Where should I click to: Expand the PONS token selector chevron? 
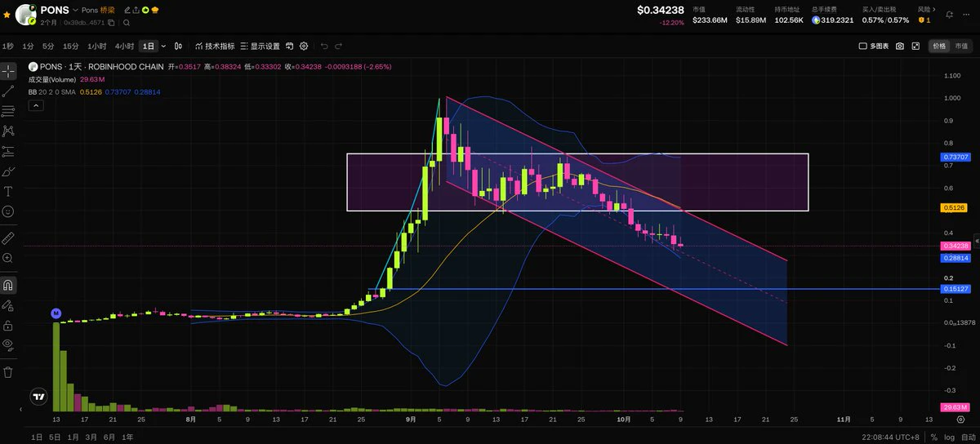tap(75, 11)
